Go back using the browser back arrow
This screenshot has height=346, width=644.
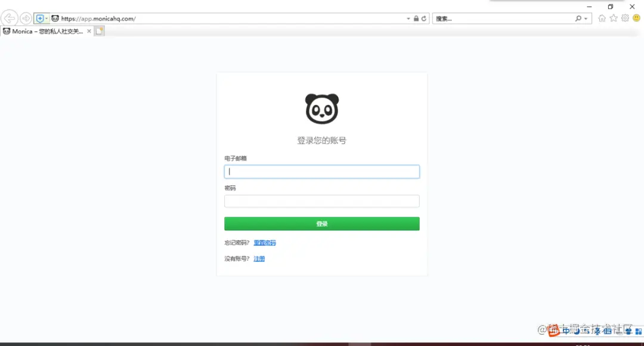click(x=9, y=18)
